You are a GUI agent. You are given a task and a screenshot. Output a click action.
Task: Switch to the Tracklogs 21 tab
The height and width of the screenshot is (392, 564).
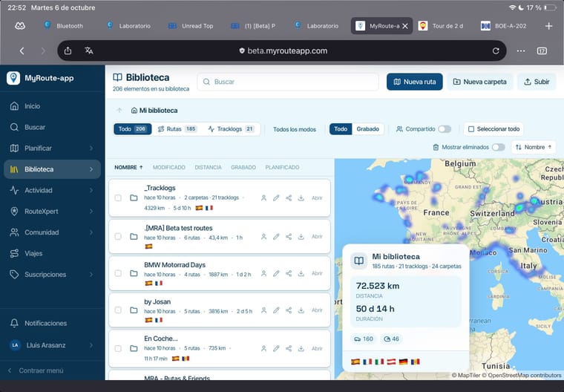(231, 129)
